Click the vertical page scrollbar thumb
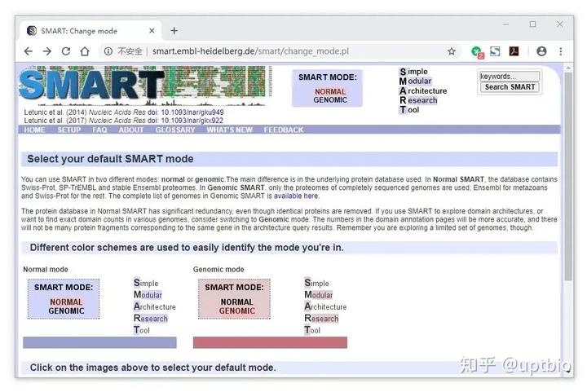 tap(568, 176)
